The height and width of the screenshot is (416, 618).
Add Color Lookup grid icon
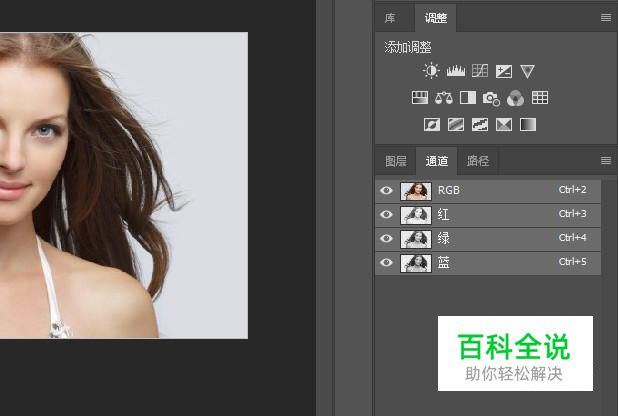(540, 98)
